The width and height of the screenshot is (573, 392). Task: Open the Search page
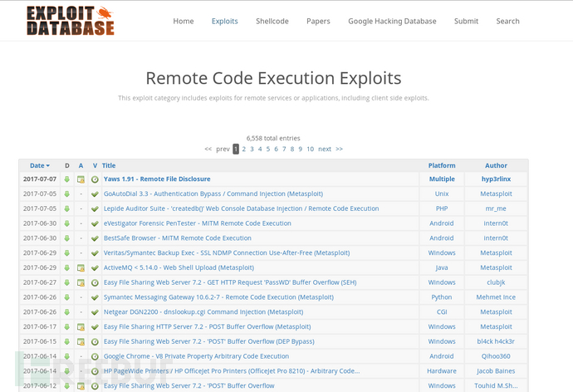click(x=507, y=22)
